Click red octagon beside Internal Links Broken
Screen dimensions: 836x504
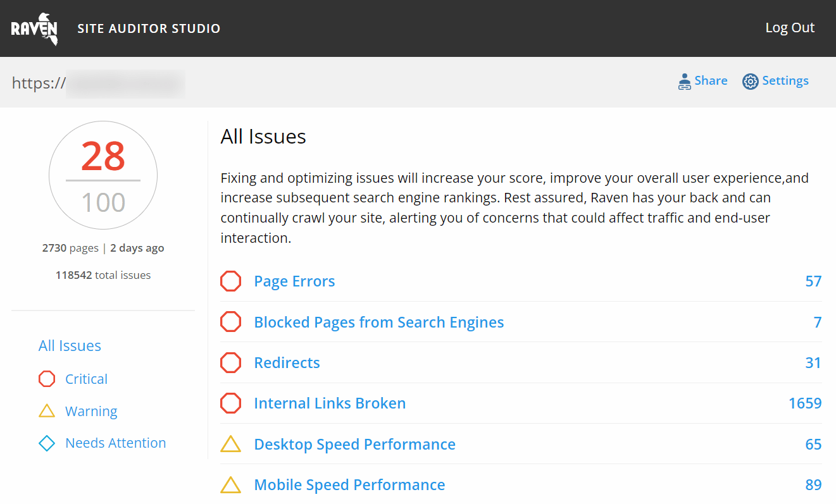pos(230,403)
